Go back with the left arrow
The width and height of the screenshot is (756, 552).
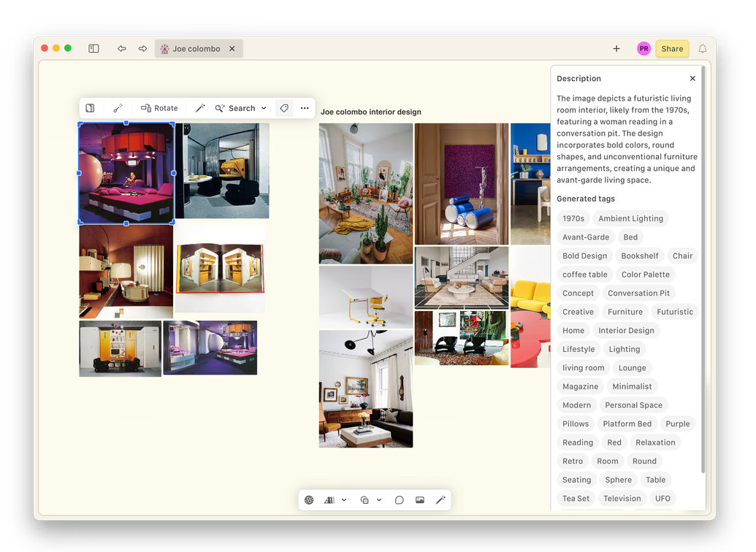[121, 49]
